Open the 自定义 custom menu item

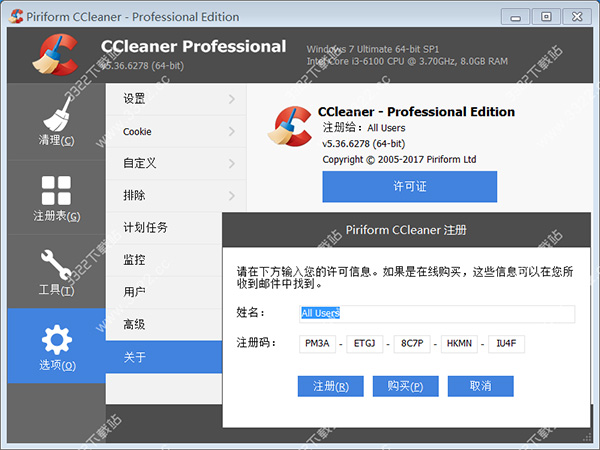176,163
